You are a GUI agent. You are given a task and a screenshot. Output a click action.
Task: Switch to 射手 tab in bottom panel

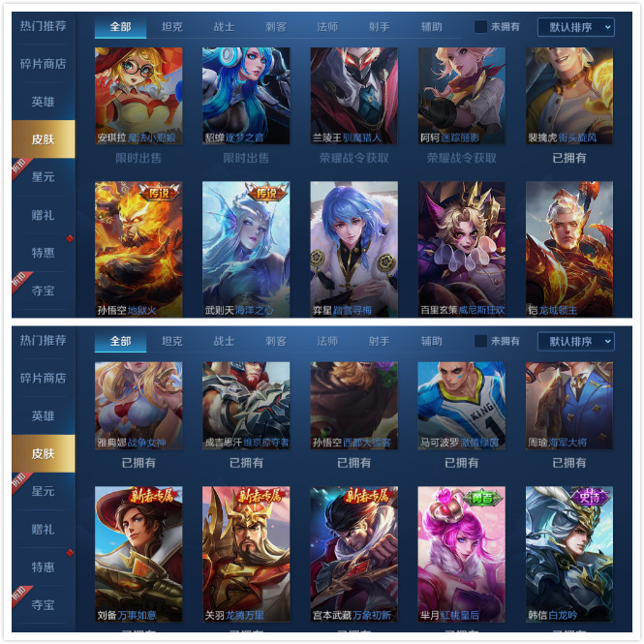pyautogui.click(x=379, y=341)
